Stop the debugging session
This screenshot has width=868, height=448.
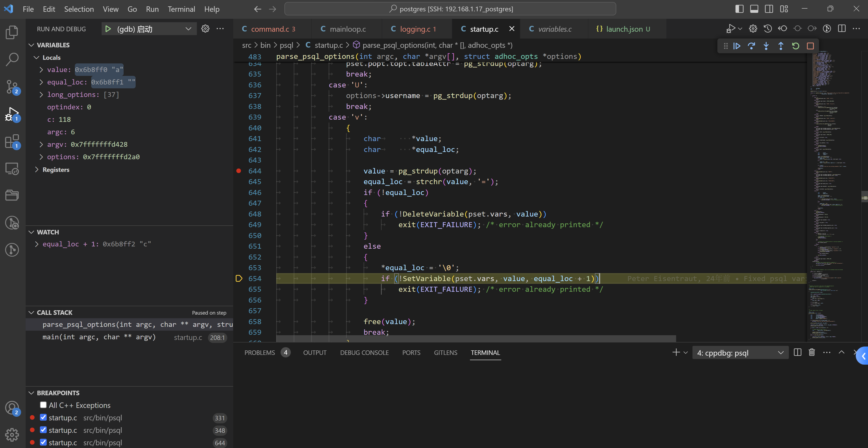click(810, 46)
